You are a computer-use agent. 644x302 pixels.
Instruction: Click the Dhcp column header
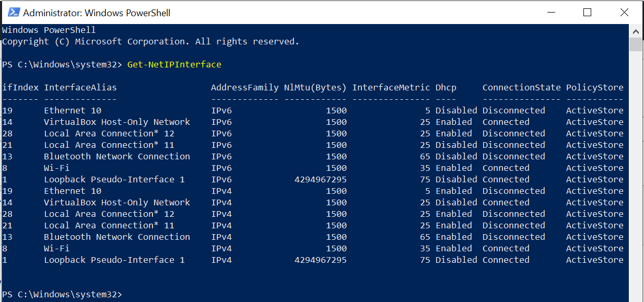coord(446,87)
